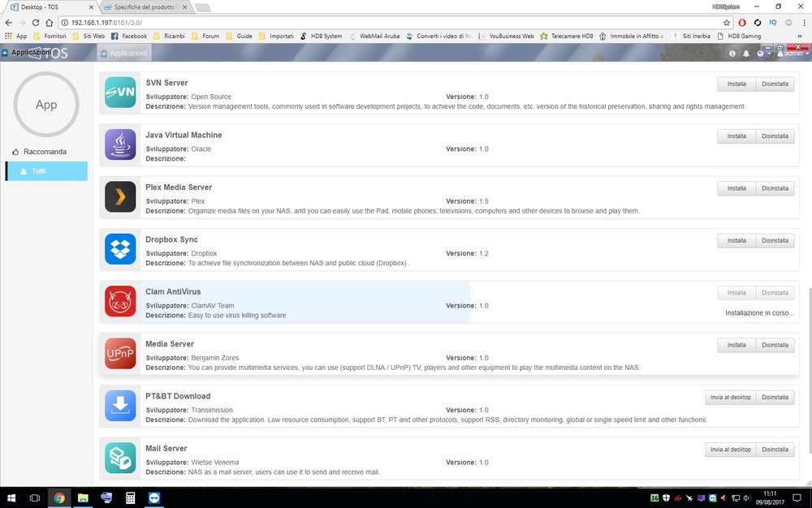Bookmark this page with the star icon
The height and width of the screenshot is (508, 812).
[x=727, y=23]
